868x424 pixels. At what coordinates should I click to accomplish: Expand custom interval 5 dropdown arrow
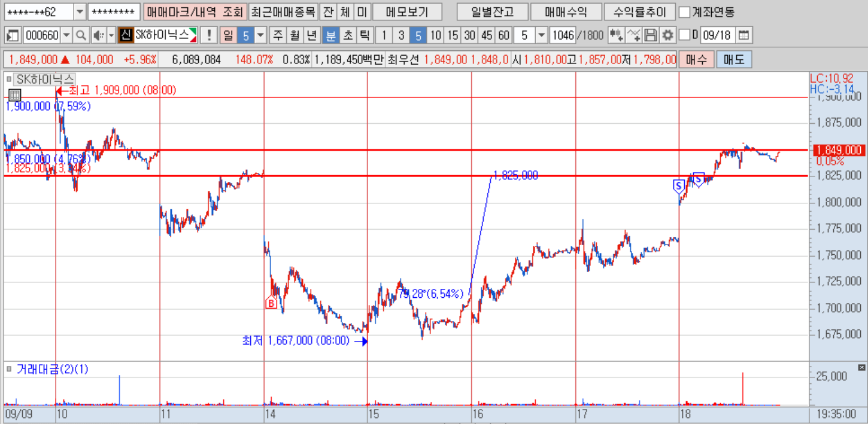[542, 35]
